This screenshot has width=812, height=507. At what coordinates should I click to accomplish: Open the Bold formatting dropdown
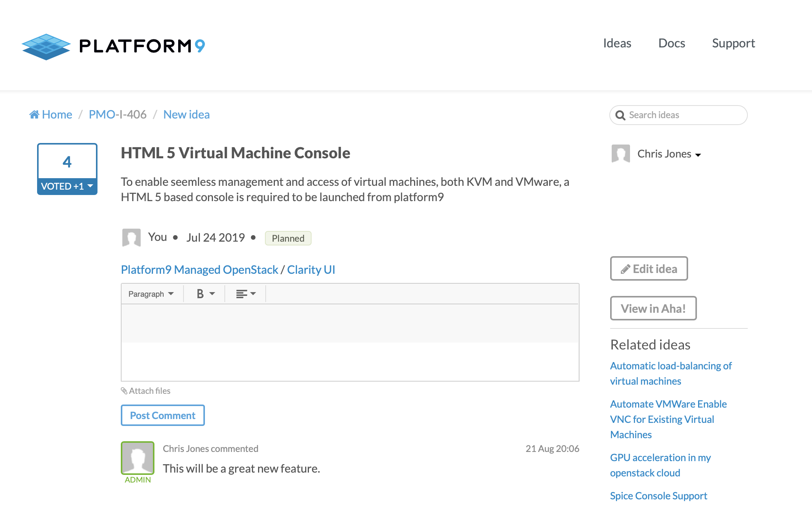click(x=206, y=294)
